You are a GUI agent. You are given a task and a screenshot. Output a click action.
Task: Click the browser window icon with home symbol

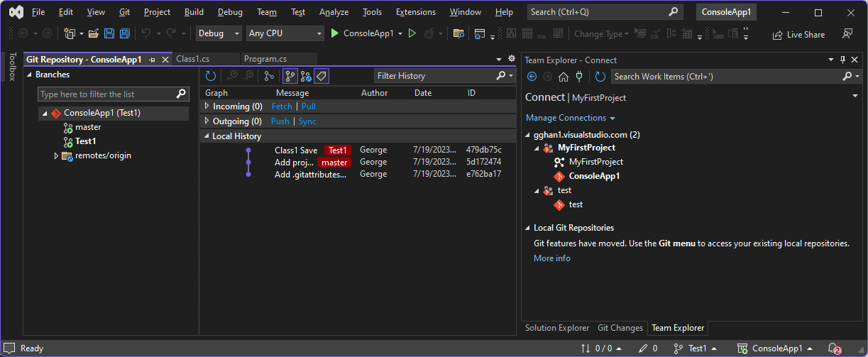pyautogui.click(x=480, y=33)
